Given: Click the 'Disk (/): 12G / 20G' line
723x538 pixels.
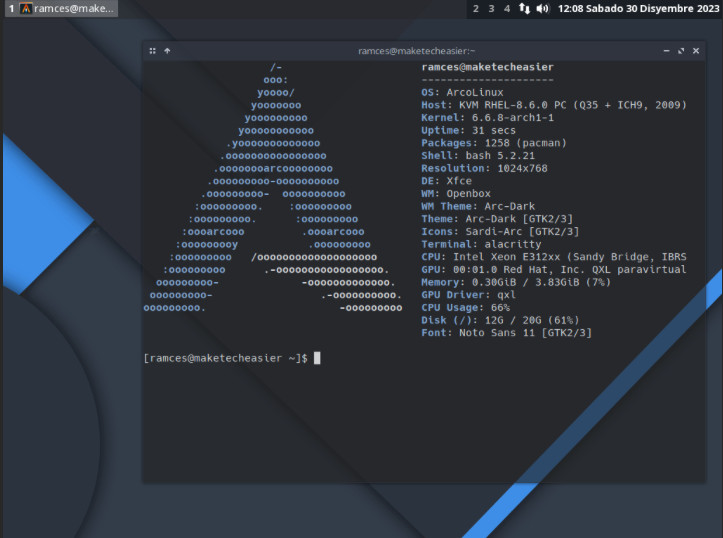Looking at the screenshot, I should [x=500, y=320].
